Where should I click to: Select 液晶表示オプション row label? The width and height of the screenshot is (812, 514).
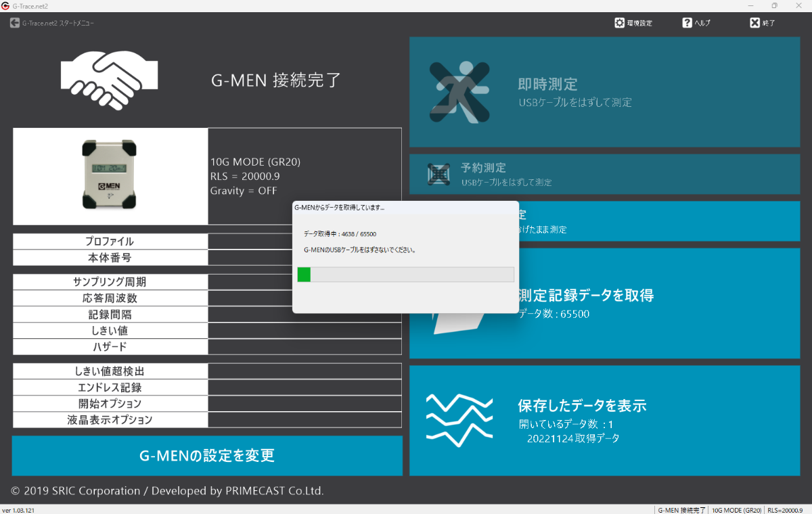[110, 420]
